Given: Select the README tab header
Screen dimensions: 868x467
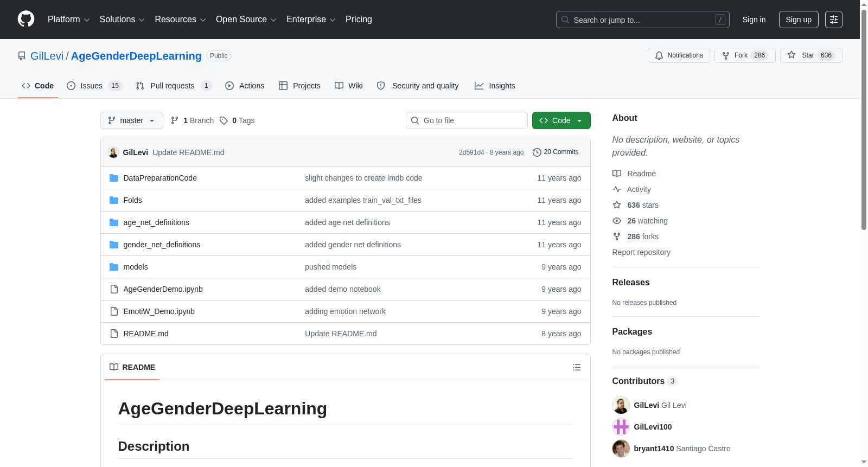Looking at the screenshot, I should tap(132, 367).
